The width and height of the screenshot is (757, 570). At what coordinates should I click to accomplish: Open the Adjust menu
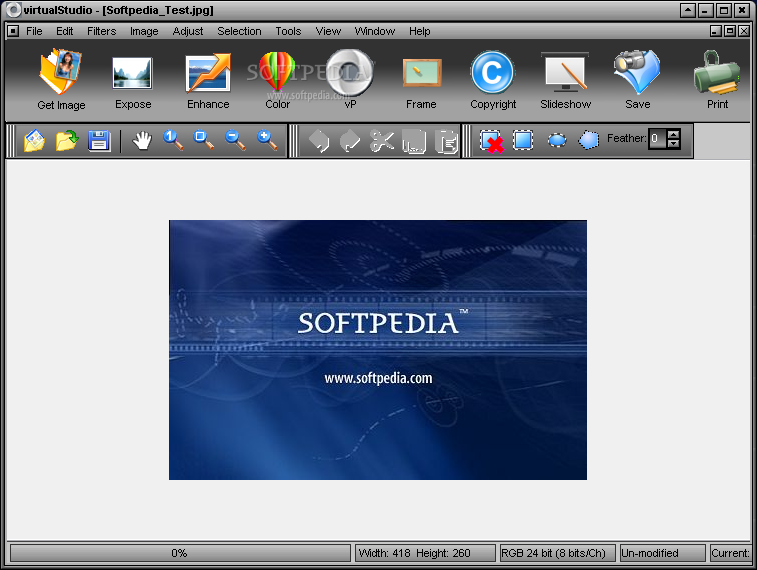(x=188, y=31)
